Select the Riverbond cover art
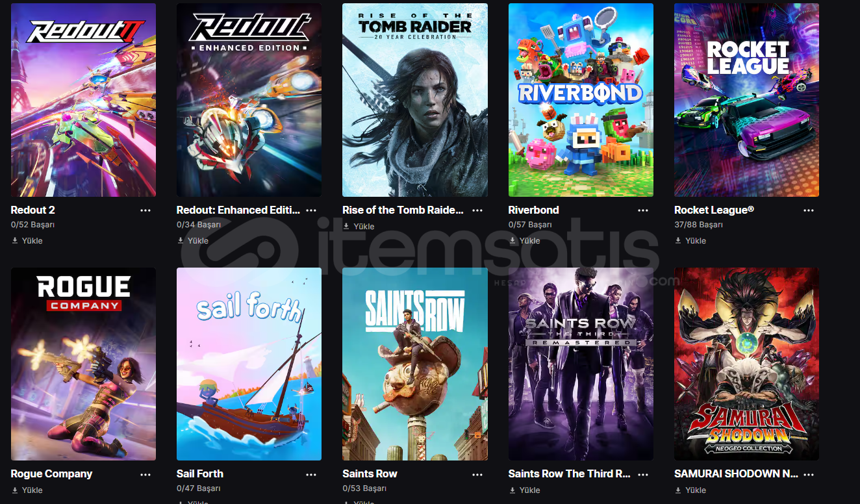Image resolution: width=860 pixels, height=504 pixels. [x=581, y=100]
